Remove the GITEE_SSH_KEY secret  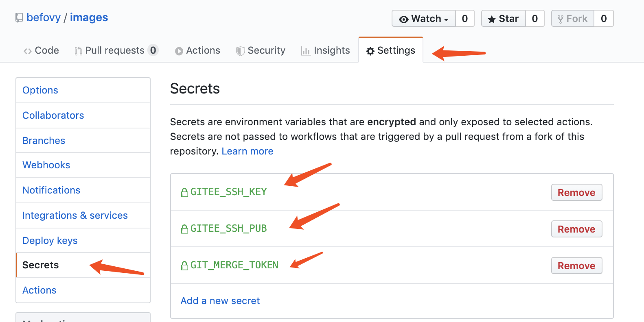click(576, 192)
